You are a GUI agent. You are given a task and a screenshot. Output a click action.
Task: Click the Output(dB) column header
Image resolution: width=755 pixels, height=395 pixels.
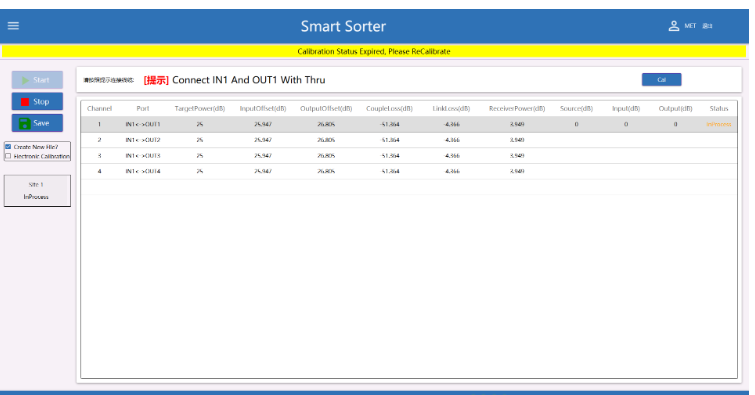point(675,108)
